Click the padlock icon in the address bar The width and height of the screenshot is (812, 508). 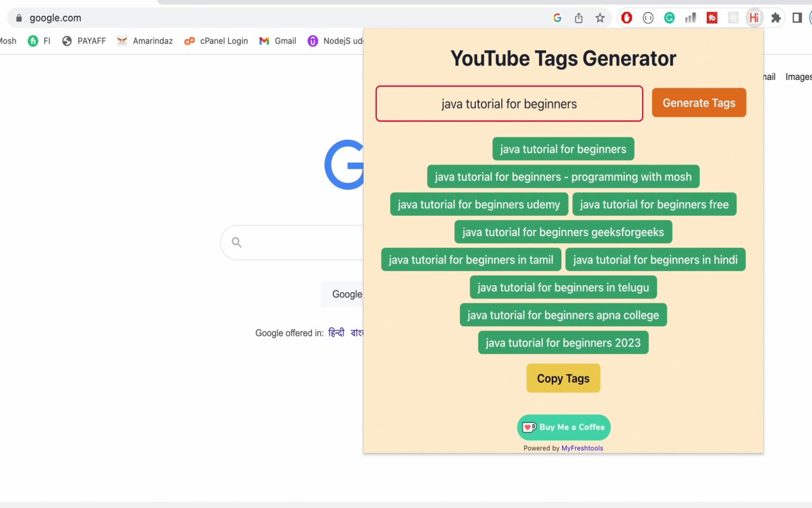click(18, 18)
